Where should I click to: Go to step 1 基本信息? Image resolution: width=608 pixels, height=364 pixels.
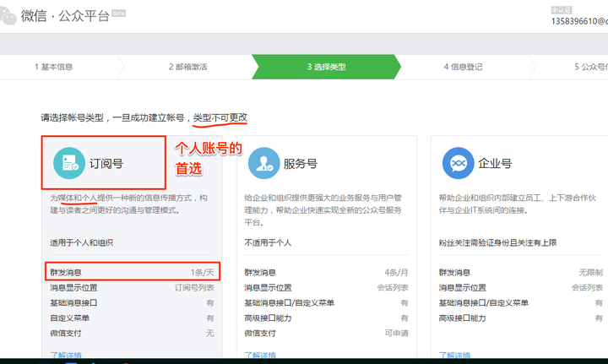53,67
